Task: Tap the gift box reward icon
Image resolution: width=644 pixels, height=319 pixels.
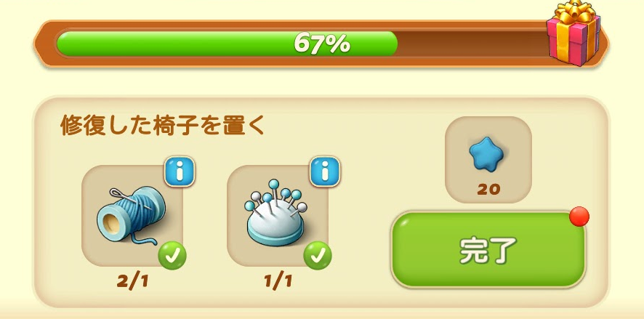Action: point(573,33)
